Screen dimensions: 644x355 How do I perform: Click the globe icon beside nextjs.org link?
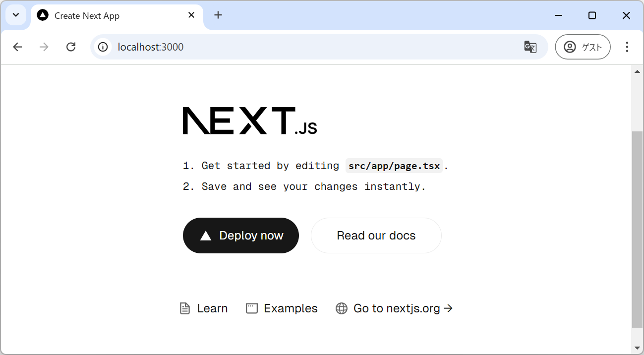pyautogui.click(x=342, y=308)
